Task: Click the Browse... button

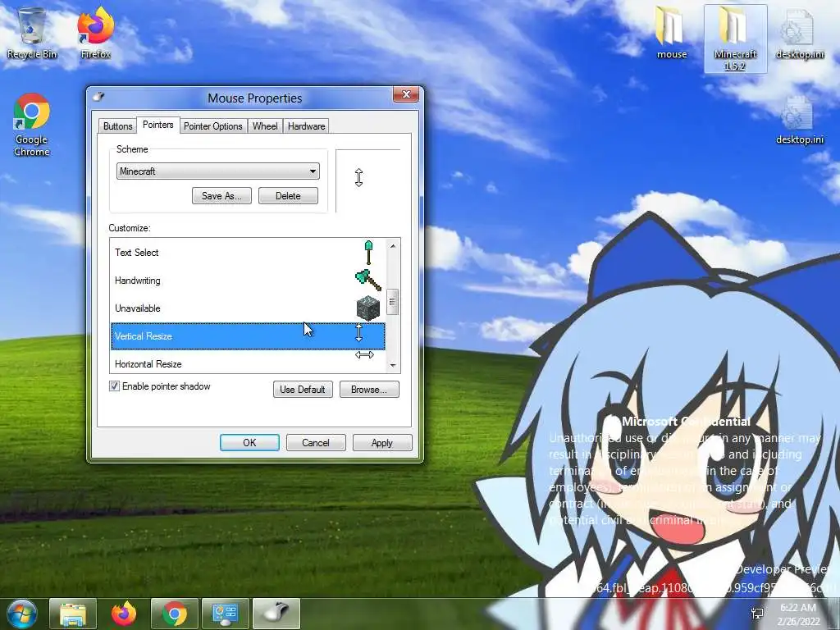Action: pyautogui.click(x=369, y=390)
